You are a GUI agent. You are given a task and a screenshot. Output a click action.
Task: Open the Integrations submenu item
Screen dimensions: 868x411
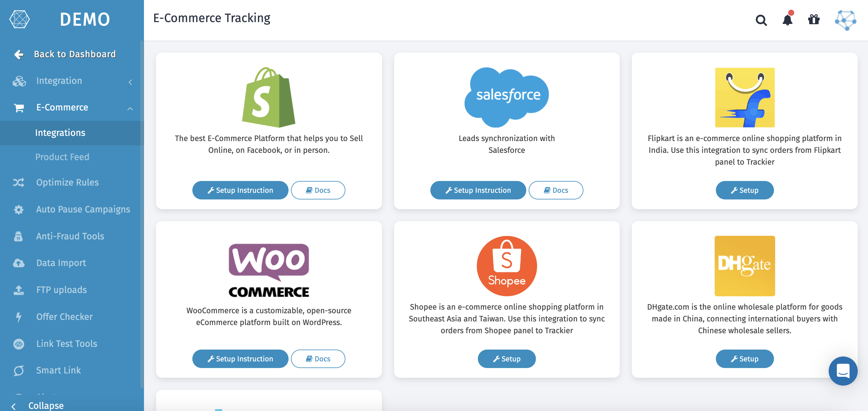click(x=60, y=133)
